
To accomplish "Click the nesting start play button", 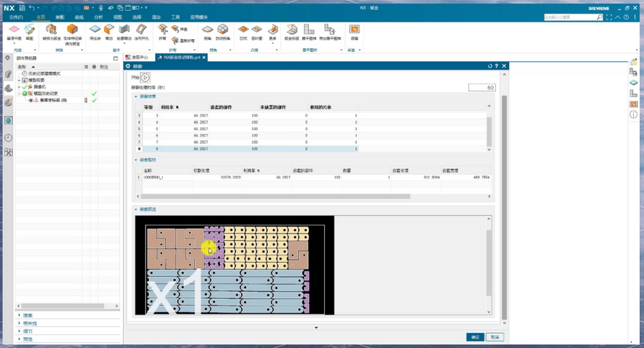I will pos(146,78).
